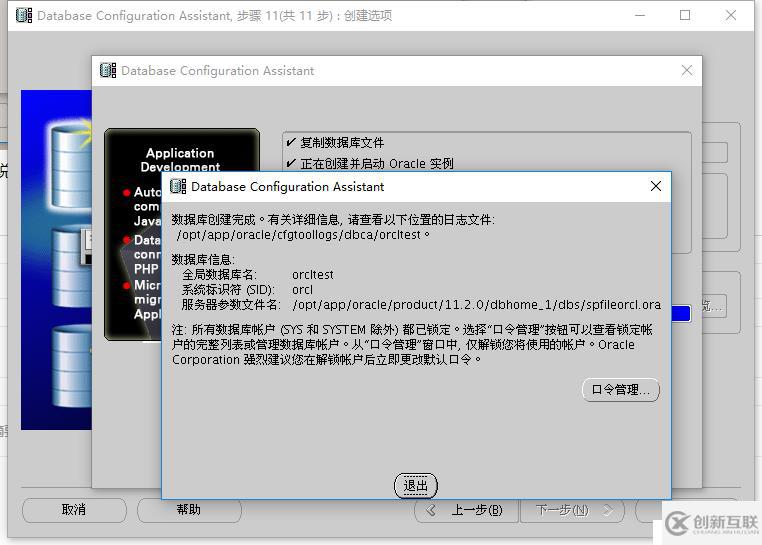Screen dimensions: 762x545
Task: Click the top database cylinder image in wizard
Action: [x=72, y=164]
